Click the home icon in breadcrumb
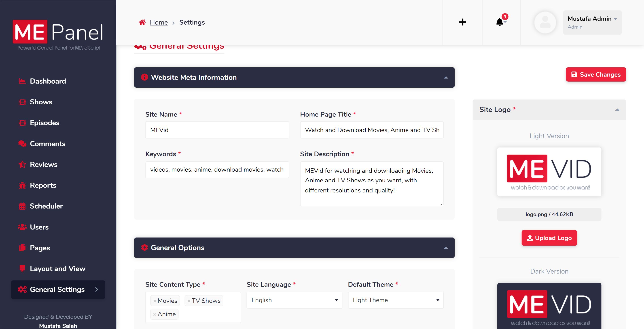644x329 pixels. pos(142,22)
